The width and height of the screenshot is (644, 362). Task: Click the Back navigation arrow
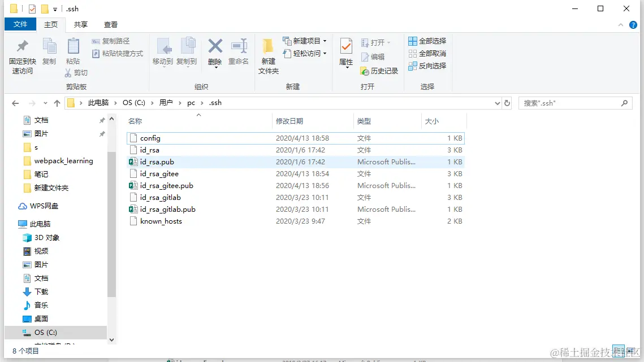(15, 103)
